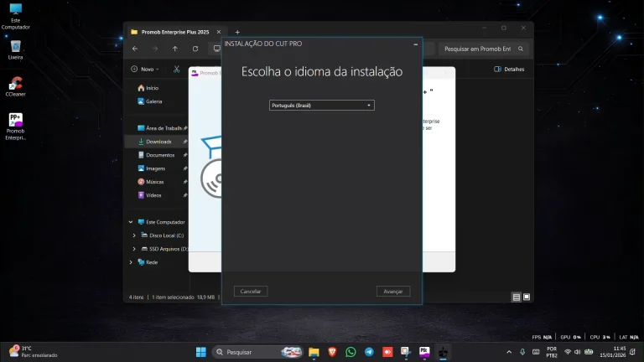Open the weather widget 31°C
Screen dimensions: 644x362
pyautogui.click(x=33, y=352)
